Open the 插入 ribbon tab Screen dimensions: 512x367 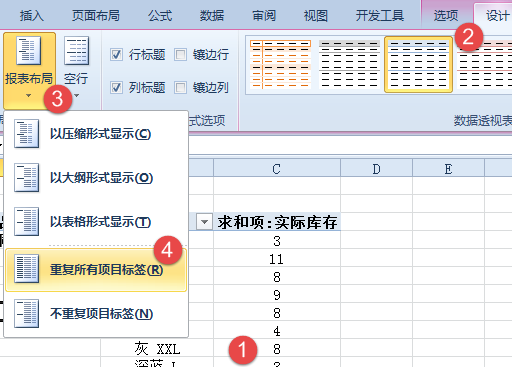tap(32, 16)
